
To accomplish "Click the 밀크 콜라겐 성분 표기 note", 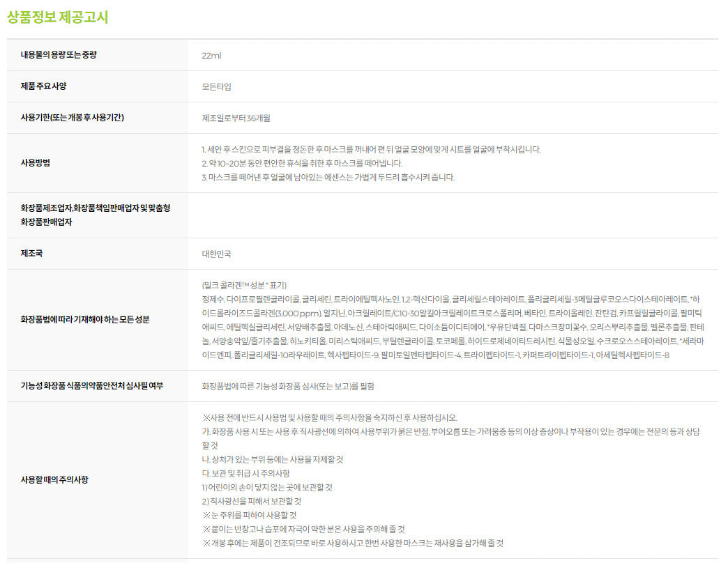I will (244, 285).
